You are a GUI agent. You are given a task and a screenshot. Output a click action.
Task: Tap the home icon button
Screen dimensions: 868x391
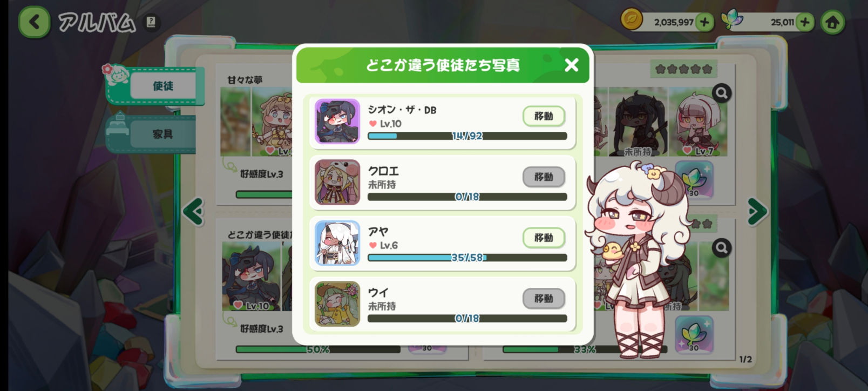click(x=832, y=22)
